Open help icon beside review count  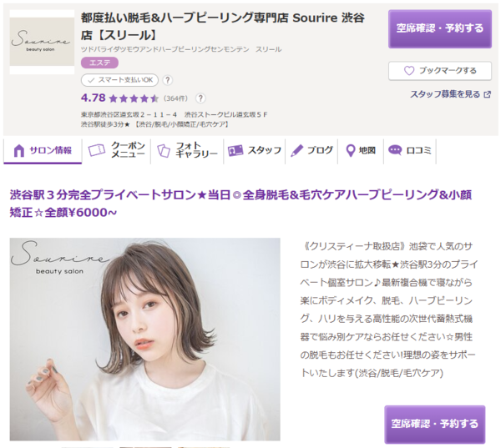click(200, 98)
